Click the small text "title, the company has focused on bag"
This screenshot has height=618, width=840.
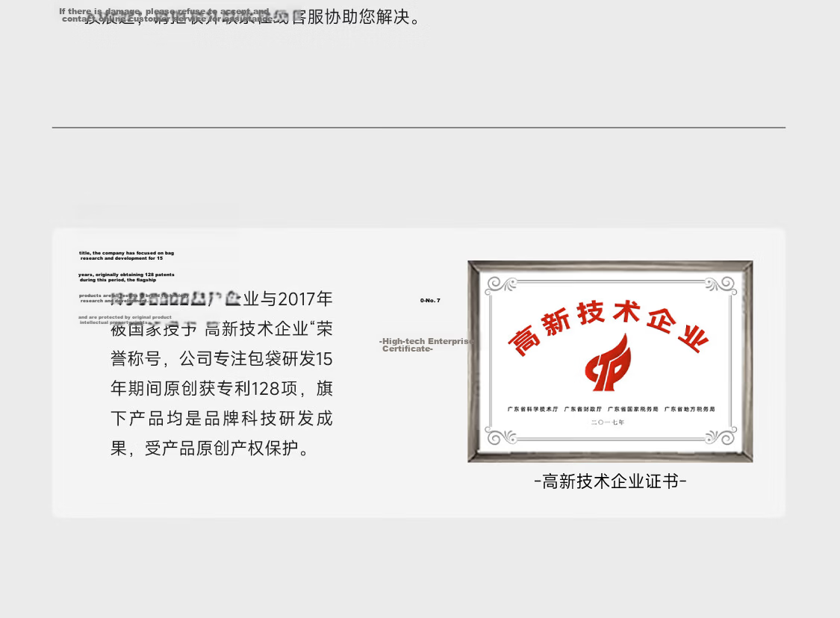pos(126,253)
